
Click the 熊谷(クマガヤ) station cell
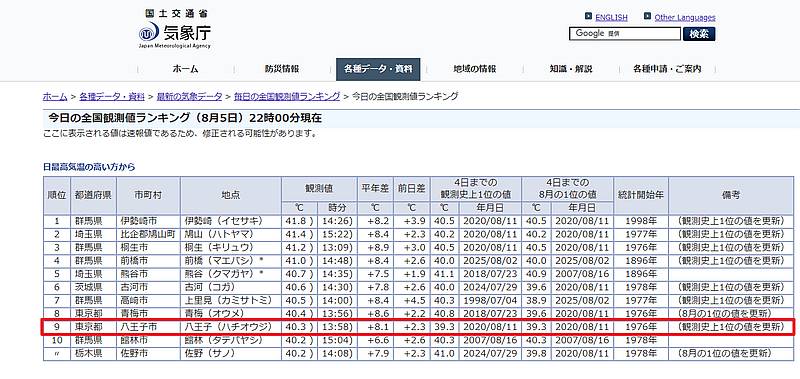[x=231, y=274]
